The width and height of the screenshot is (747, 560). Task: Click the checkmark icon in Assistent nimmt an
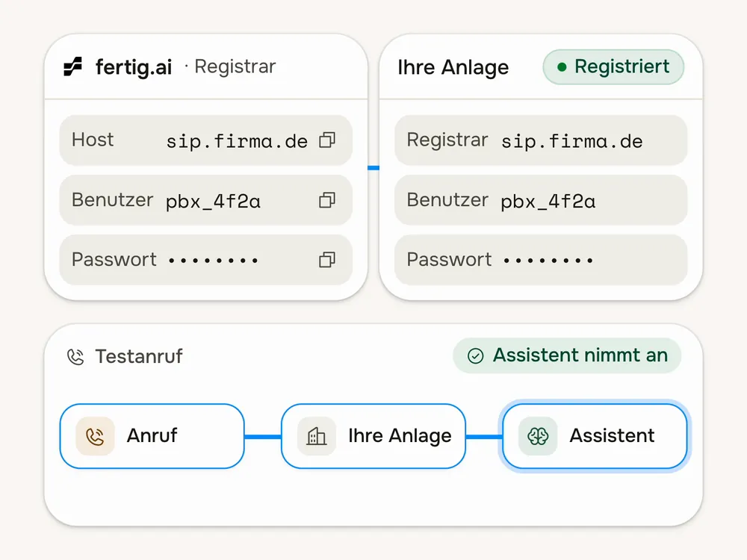click(x=475, y=355)
